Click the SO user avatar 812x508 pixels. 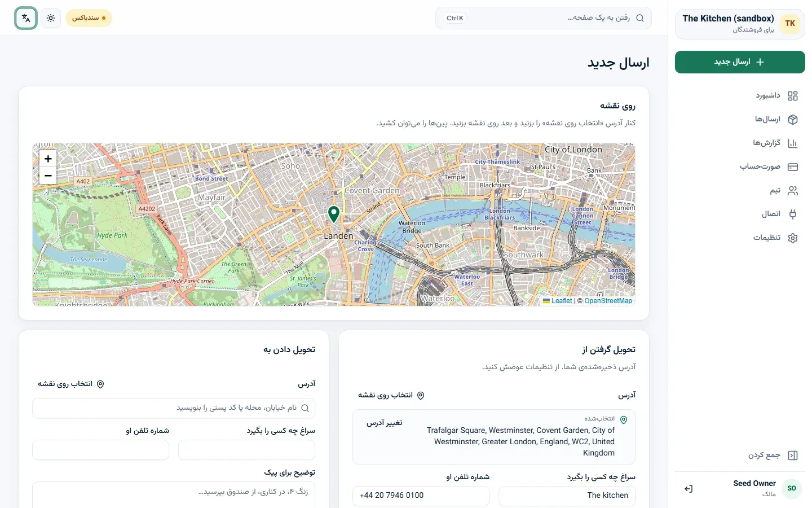coord(792,489)
